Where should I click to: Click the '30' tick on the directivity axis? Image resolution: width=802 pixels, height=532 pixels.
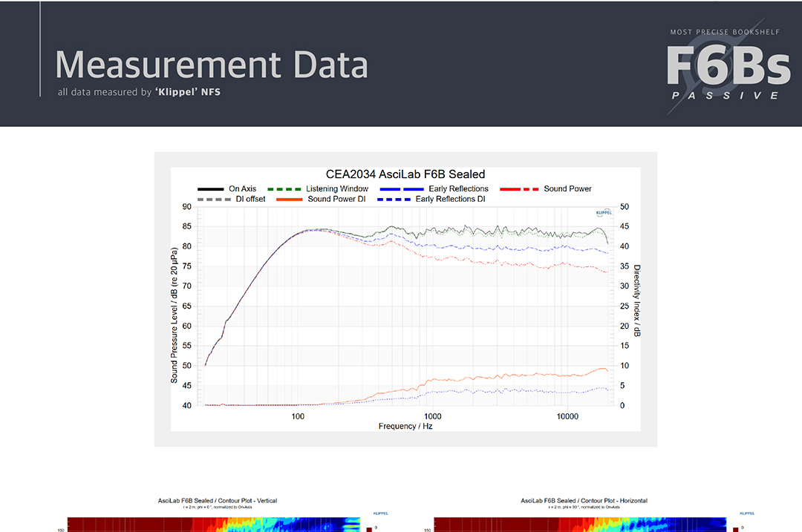pyautogui.click(x=625, y=286)
